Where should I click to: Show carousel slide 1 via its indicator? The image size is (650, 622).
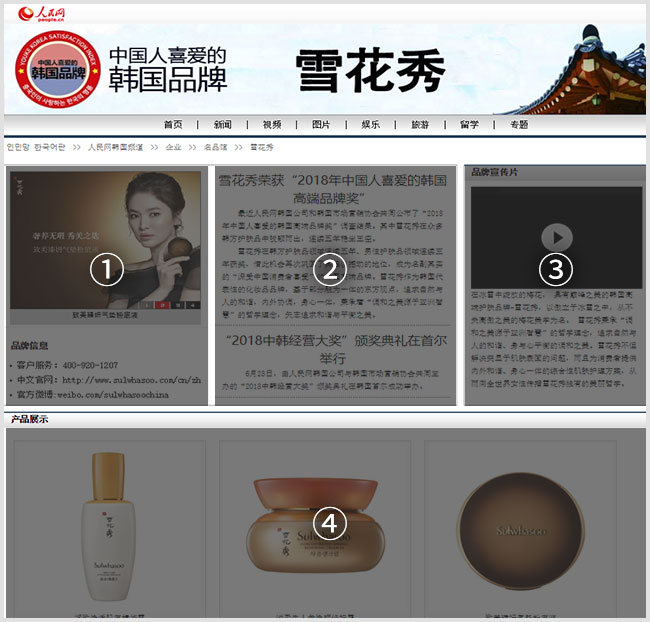(x=147, y=305)
